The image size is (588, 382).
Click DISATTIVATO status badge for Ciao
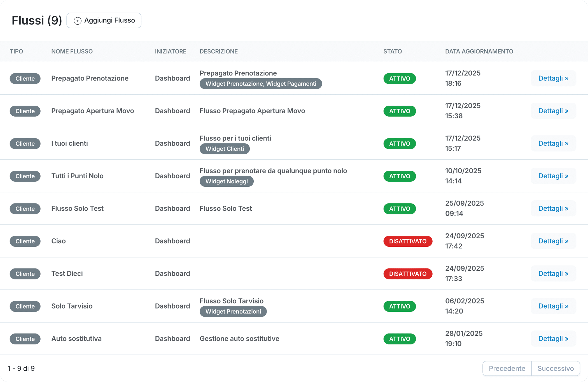[408, 241]
